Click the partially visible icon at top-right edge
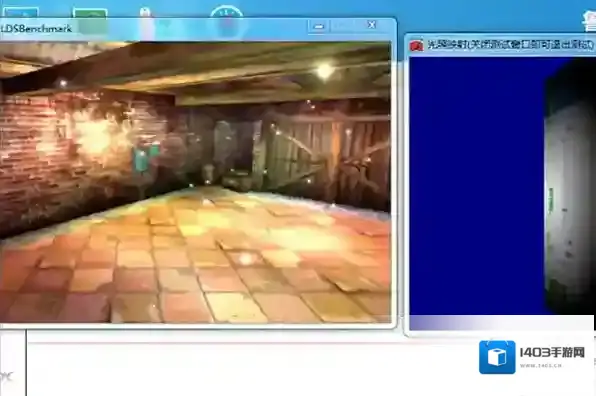 [x=589, y=21]
